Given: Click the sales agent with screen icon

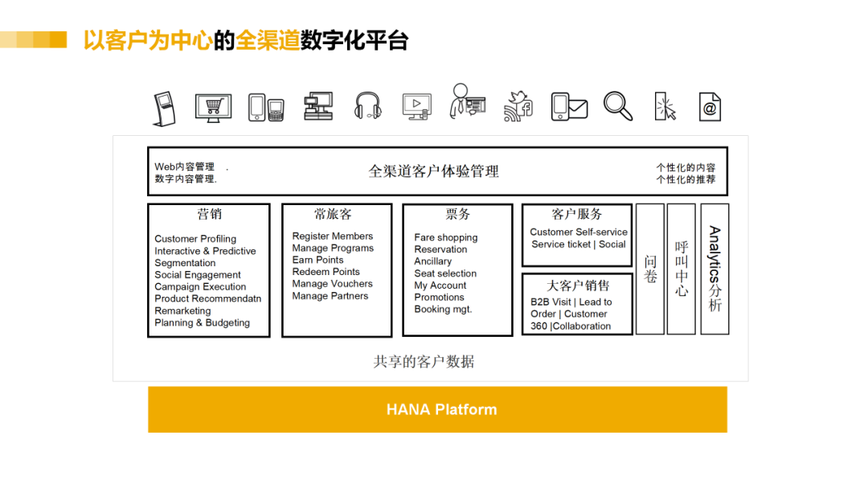Looking at the screenshot, I should pyautogui.click(x=468, y=101).
